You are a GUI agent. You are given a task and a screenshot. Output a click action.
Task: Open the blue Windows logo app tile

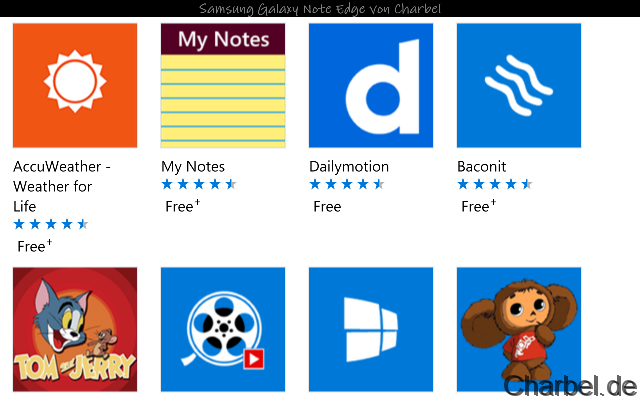[x=371, y=328]
